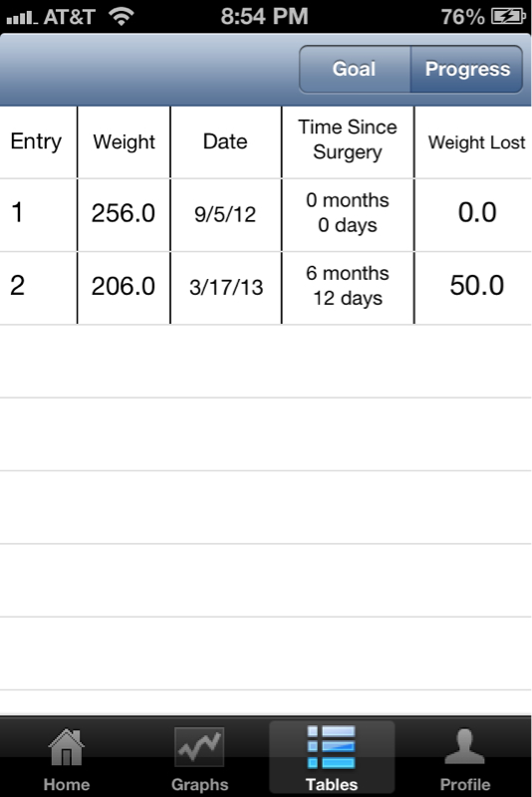This screenshot has height=797, width=532.
Task: Open the Profile tab person icon
Action: pos(464,746)
